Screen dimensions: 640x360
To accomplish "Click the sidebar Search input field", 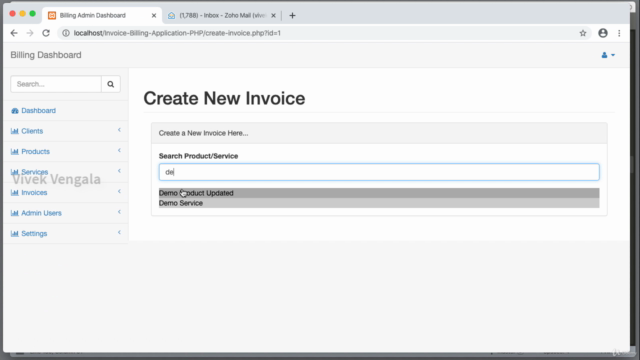I will click(x=56, y=84).
